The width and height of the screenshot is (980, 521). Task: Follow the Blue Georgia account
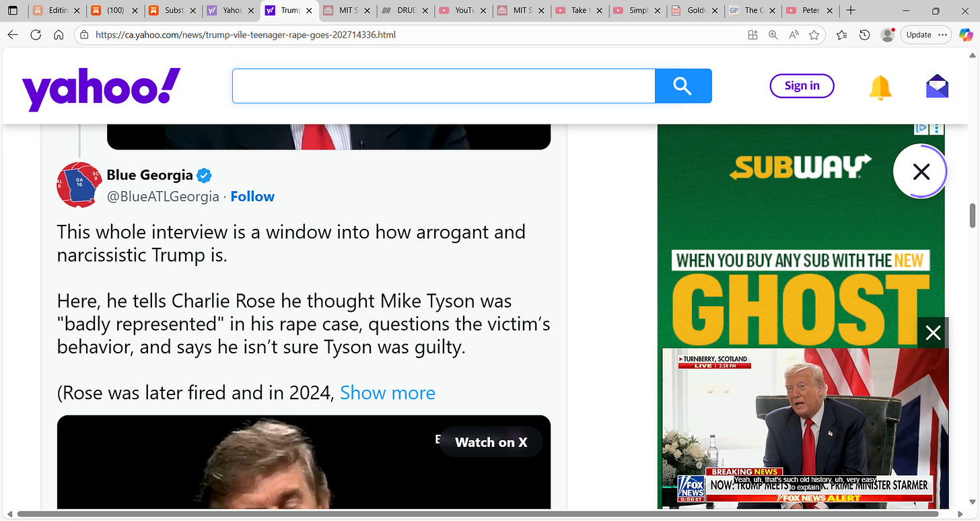point(252,197)
